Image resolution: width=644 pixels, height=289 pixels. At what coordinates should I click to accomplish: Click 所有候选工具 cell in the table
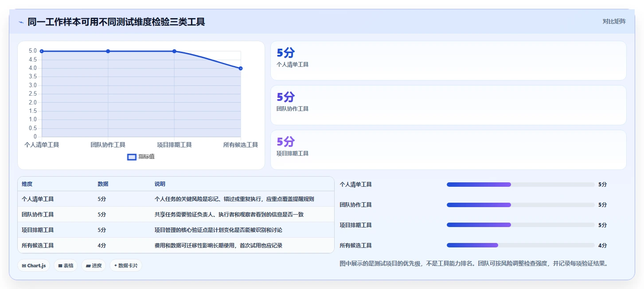pos(38,246)
